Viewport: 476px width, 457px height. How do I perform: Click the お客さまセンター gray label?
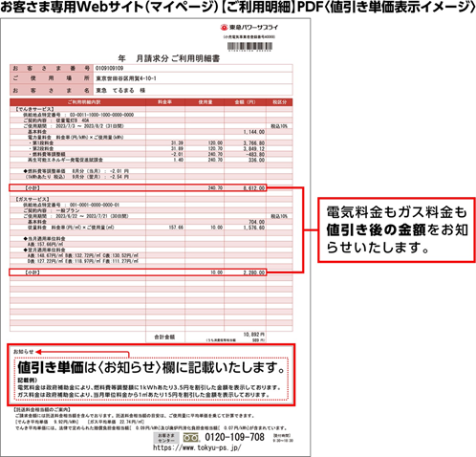point(166,438)
